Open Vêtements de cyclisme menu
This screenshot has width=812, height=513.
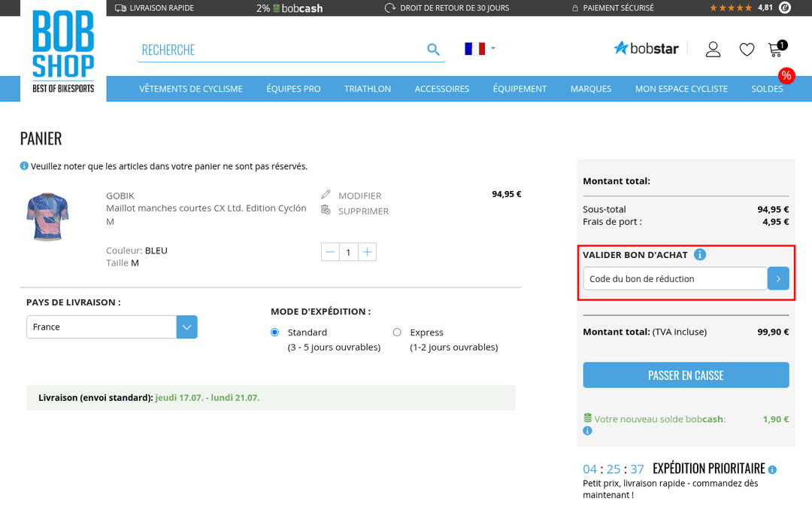coord(190,89)
